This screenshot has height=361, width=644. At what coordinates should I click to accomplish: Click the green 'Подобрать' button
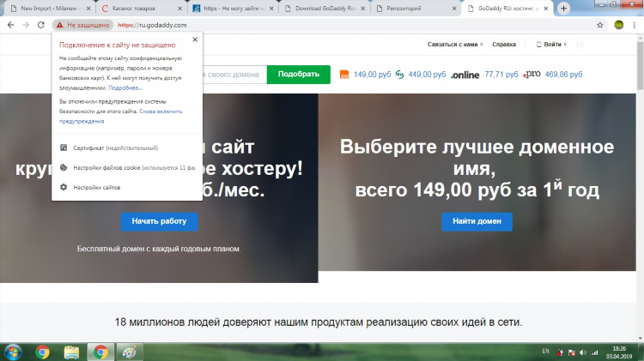click(299, 75)
